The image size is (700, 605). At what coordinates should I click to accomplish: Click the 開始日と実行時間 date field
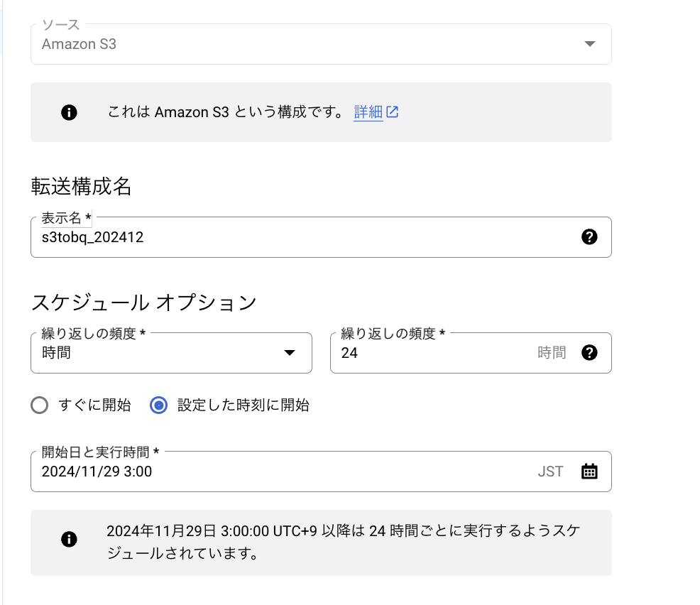coord(321,472)
